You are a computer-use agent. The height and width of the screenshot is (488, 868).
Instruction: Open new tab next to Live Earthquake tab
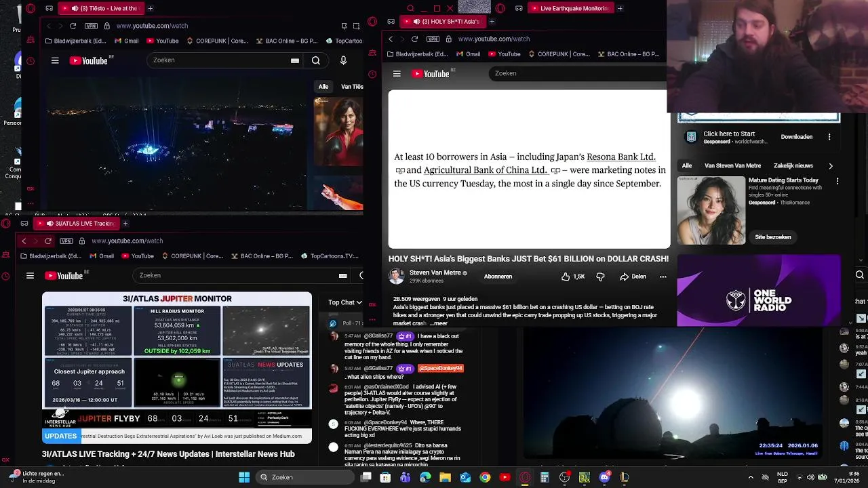tap(620, 8)
